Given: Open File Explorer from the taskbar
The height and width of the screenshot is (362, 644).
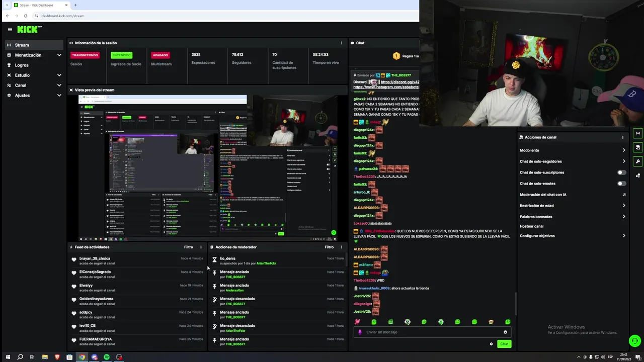Looking at the screenshot, I should click(x=45, y=357).
